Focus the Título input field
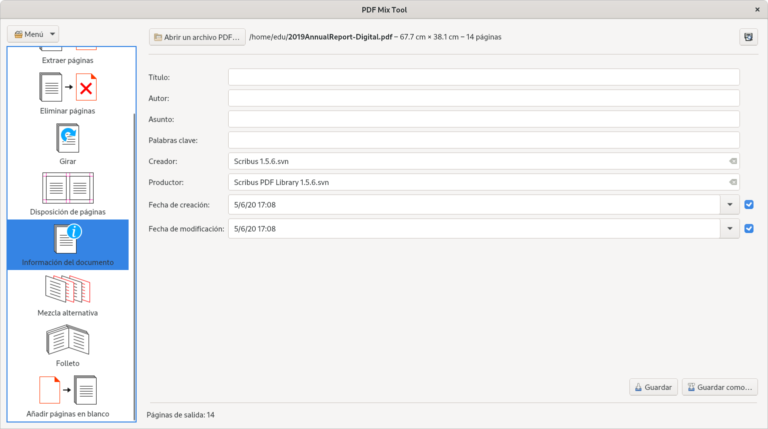 (x=483, y=77)
